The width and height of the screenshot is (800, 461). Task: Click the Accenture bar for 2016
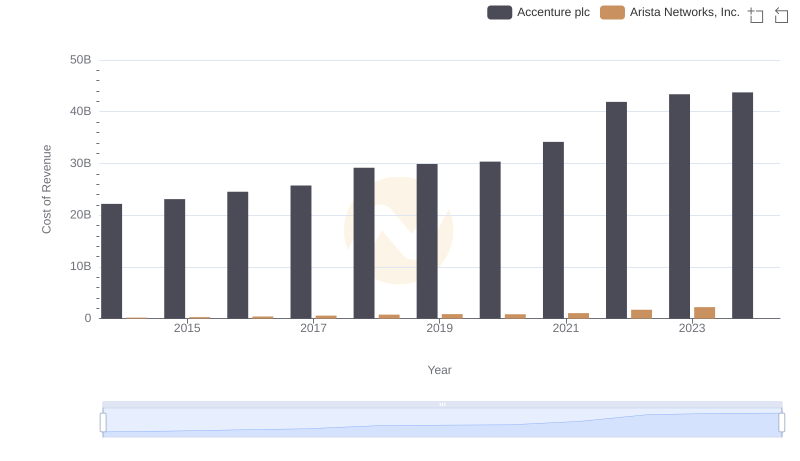pos(238,255)
